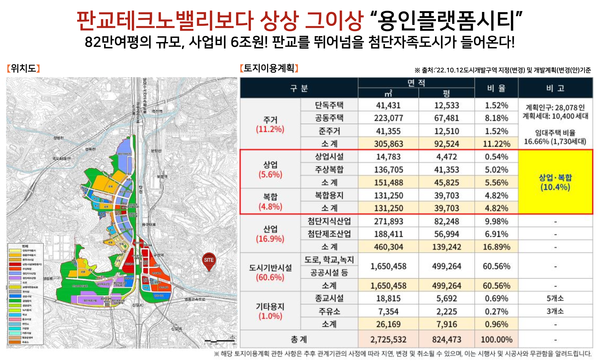
Task: Click the 11.22% subtotal ratio cell
Action: click(x=497, y=144)
